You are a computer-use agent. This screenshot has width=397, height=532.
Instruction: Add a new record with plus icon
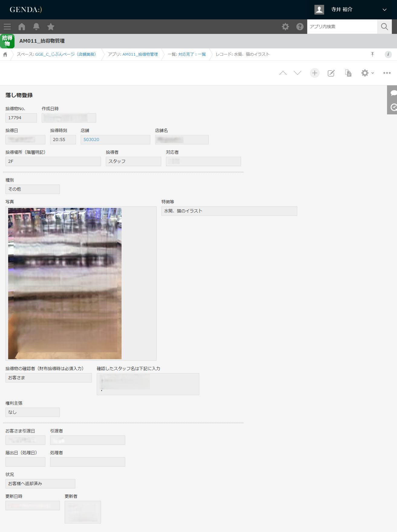[x=314, y=73]
